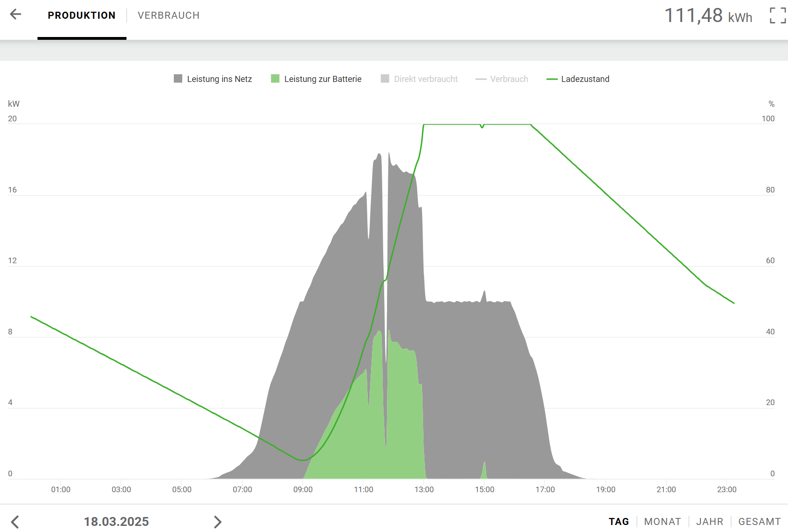
Task: Go to previous day arrow
Action: point(15,522)
